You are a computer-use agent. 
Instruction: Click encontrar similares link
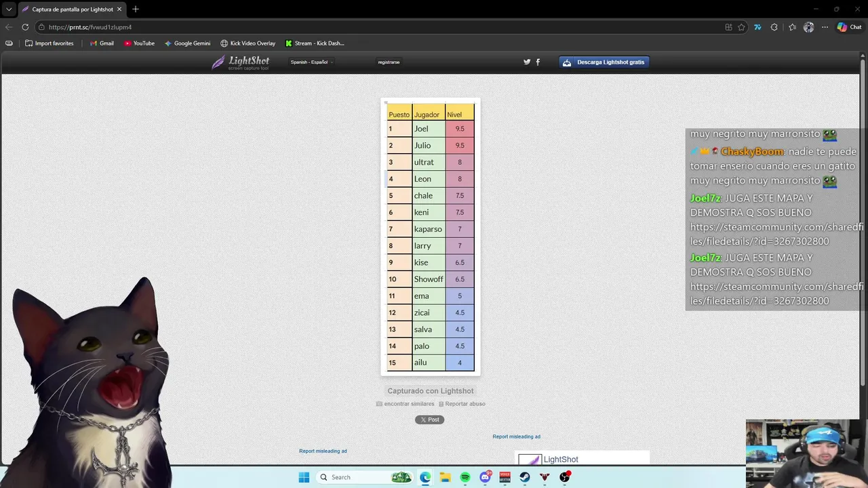406,404
